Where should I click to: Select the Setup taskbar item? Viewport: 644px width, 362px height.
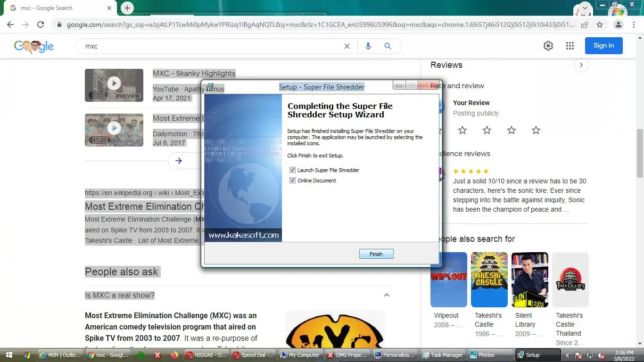(538, 355)
